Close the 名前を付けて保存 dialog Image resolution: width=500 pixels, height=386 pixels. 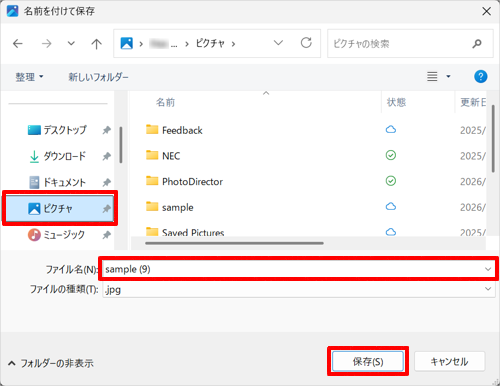click(x=486, y=11)
